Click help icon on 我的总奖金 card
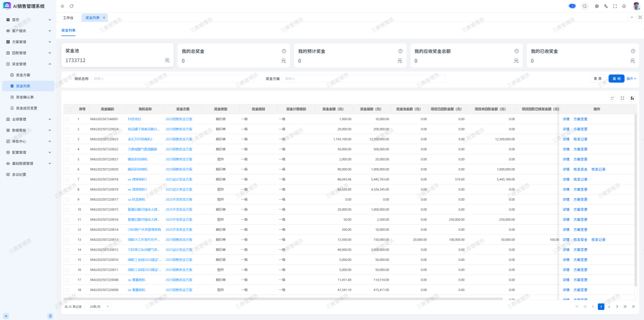 [284, 51]
